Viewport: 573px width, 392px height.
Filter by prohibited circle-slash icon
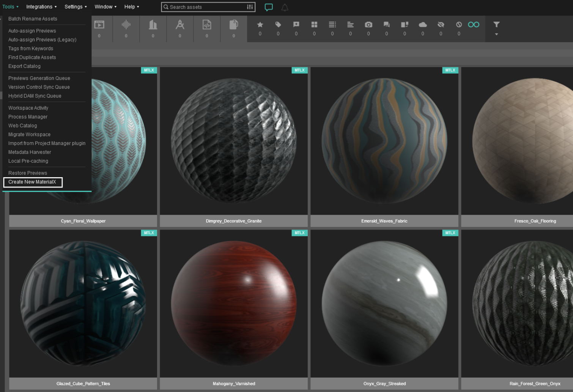click(x=459, y=25)
